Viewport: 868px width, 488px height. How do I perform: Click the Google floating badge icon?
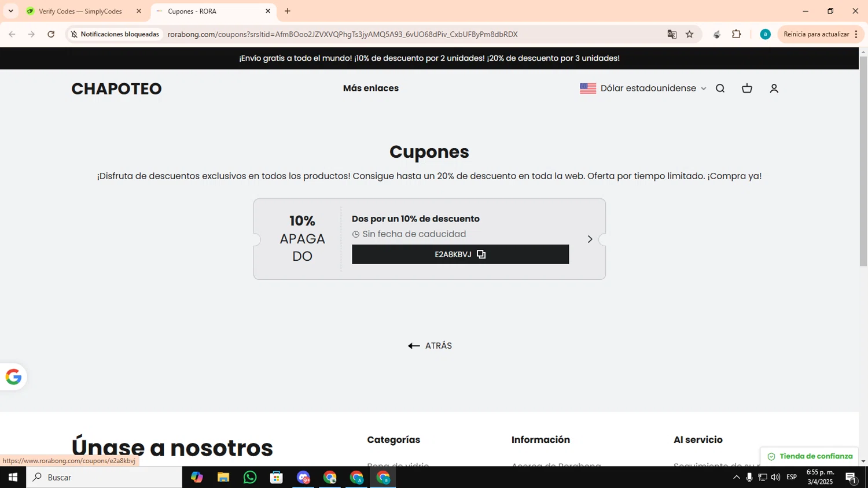coord(13,377)
